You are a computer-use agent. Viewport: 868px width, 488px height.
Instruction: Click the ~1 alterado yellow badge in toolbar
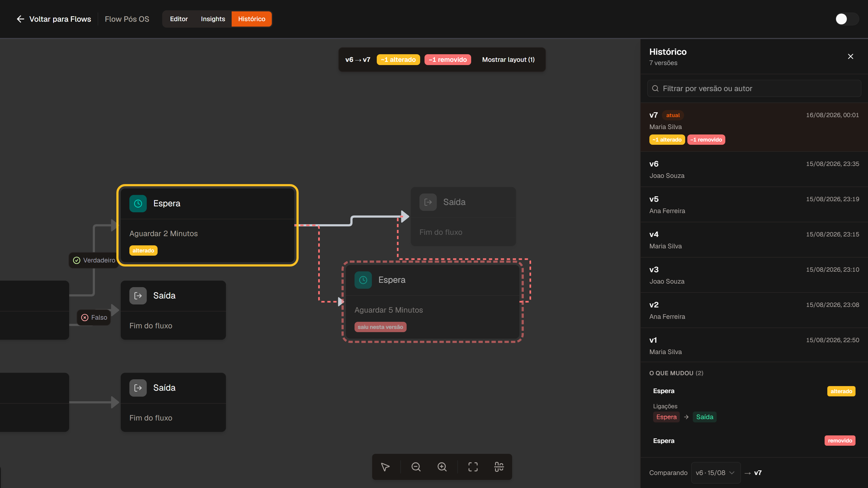point(398,60)
